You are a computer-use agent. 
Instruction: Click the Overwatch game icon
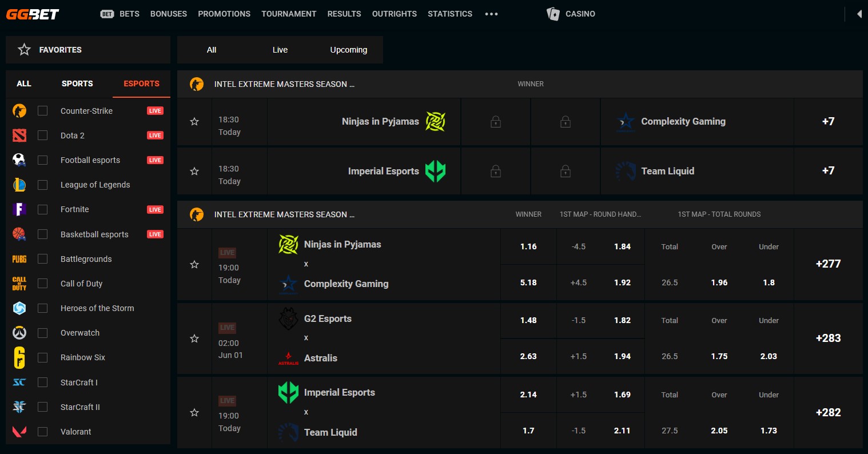click(x=19, y=333)
